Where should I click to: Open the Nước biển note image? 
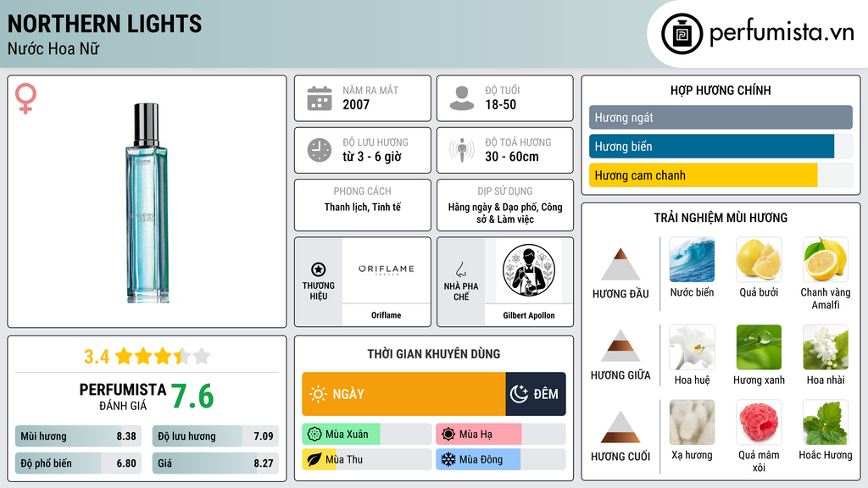[x=692, y=259]
